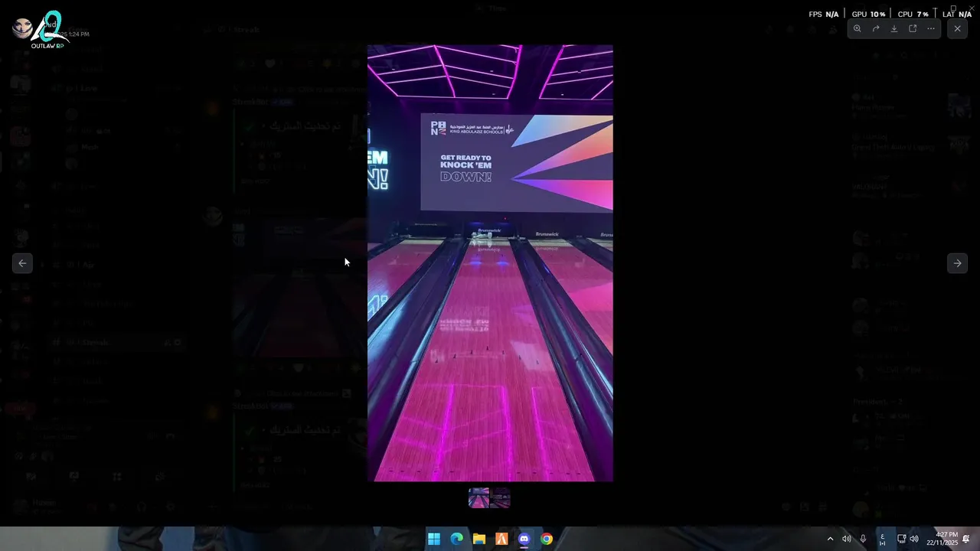Expand the hidden system tray icons chevron
Image resolution: width=980 pixels, height=551 pixels.
point(830,539)
